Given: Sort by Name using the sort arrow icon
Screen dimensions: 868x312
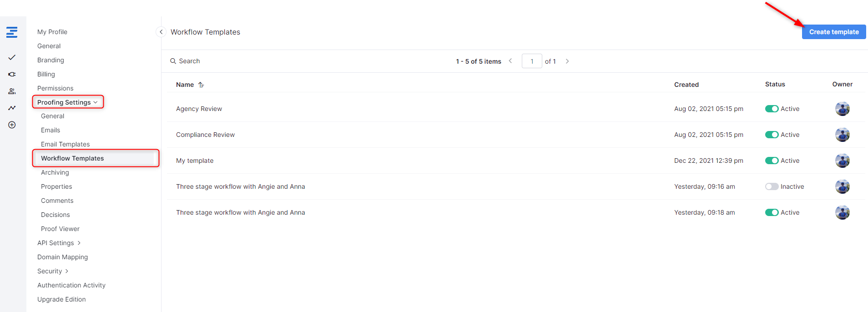Looking at the screenshot, I should [201, 85].
